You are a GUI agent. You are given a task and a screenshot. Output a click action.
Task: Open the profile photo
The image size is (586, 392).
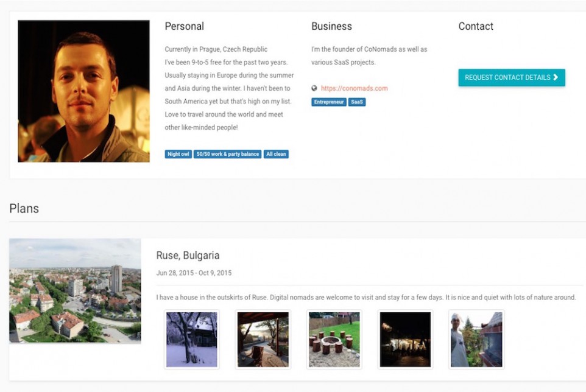83,91
